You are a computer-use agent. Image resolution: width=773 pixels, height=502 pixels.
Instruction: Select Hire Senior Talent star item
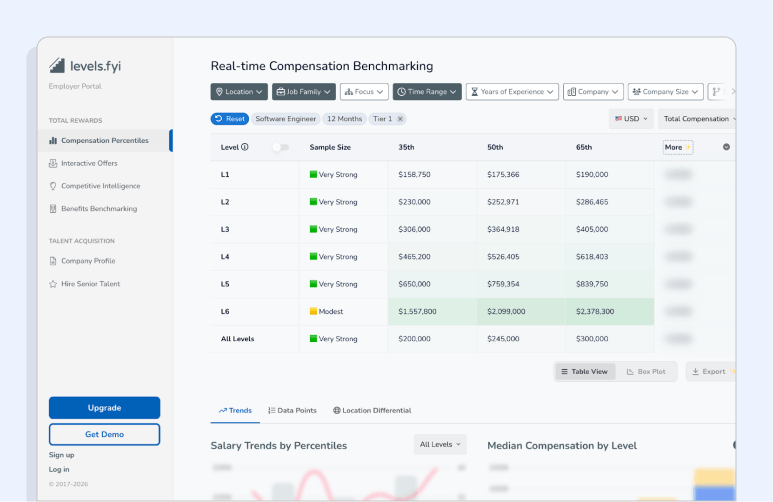[x=90, y=284]
